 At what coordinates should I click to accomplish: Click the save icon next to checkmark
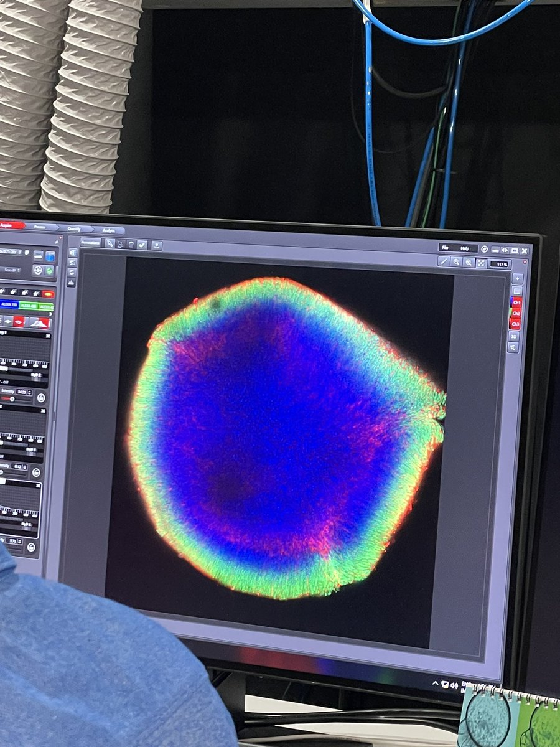tap(156, 246)
